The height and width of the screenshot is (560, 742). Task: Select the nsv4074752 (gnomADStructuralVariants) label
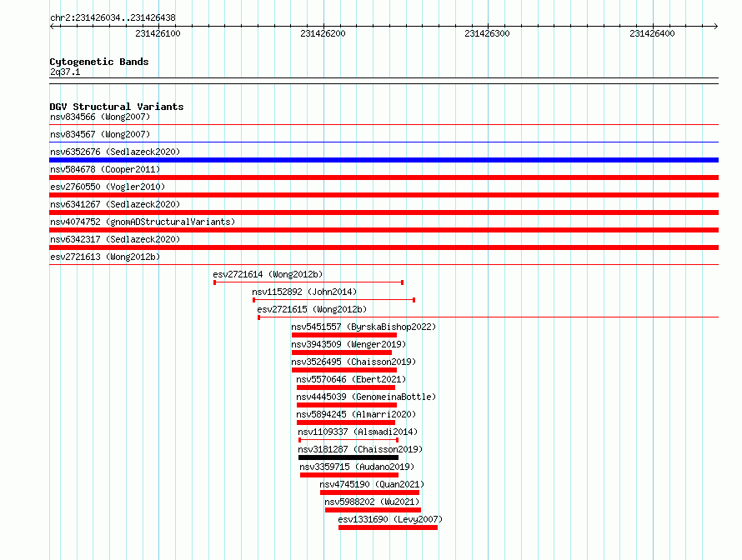tap(143, 222)
